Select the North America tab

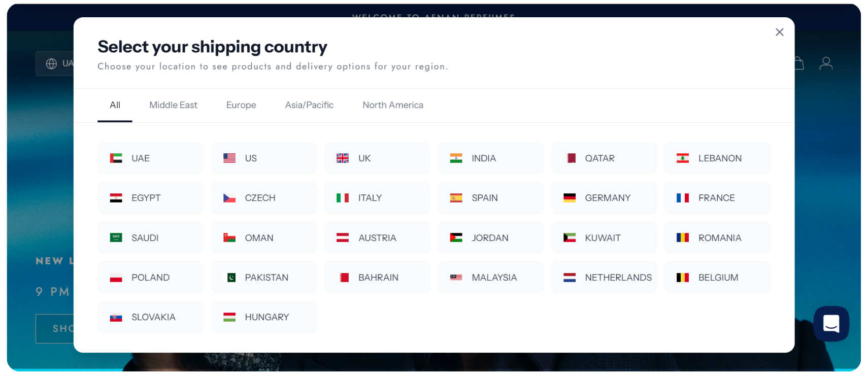coord(392,105)
